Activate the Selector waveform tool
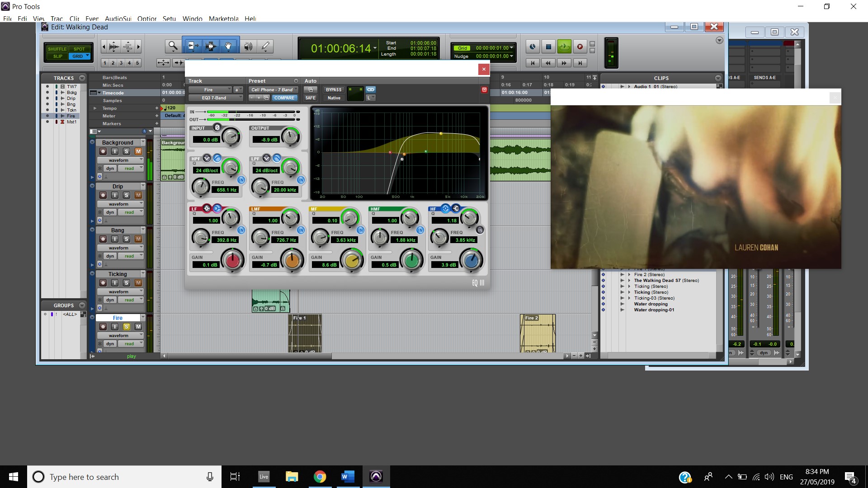The image size is (868, 488). (x=210, y=46)
